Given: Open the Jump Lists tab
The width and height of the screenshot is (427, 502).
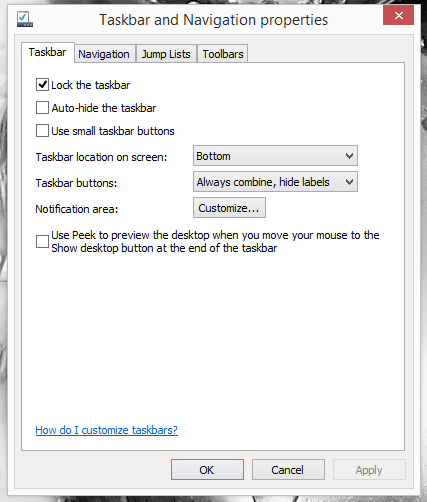Looking at the screenshot, I should coord(166,54).
